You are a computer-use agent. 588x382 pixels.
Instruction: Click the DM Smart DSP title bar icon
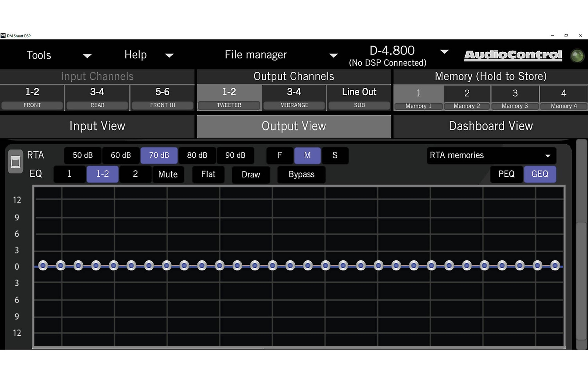3,36
